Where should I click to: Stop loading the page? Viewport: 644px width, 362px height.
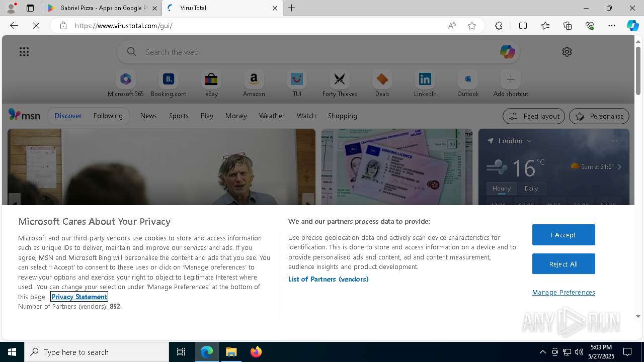point(36,26)
